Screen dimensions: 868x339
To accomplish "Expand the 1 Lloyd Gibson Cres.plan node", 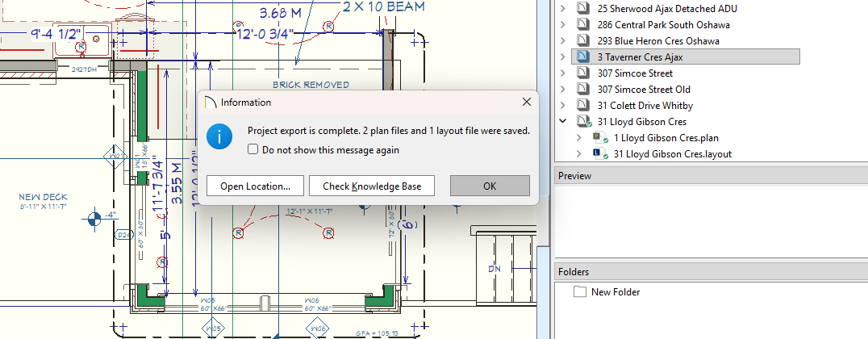I will click(x=578, y=138).
